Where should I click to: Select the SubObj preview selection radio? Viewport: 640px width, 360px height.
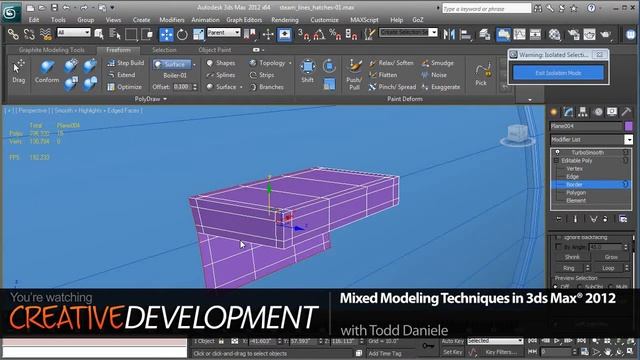[580, 287]
